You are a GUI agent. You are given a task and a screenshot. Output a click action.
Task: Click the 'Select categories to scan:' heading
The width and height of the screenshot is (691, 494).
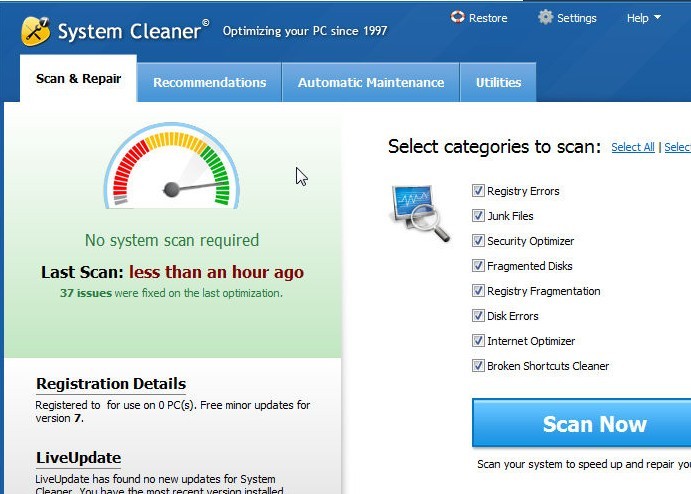click(494, 147)
